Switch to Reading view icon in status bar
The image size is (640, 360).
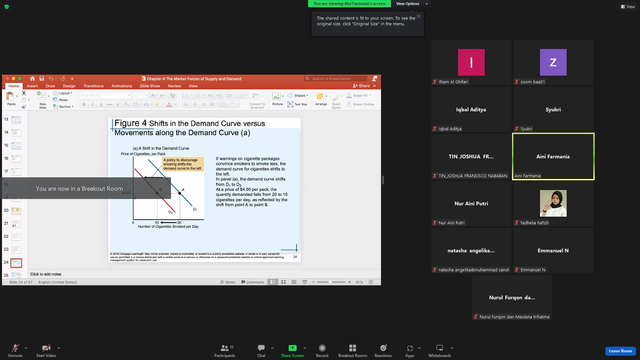coord(294,282)
